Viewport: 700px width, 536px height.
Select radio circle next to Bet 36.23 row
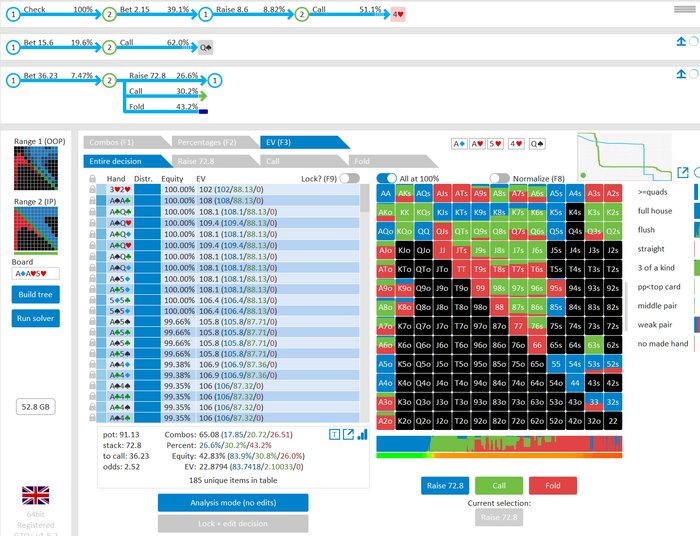[x=694, y=74]
